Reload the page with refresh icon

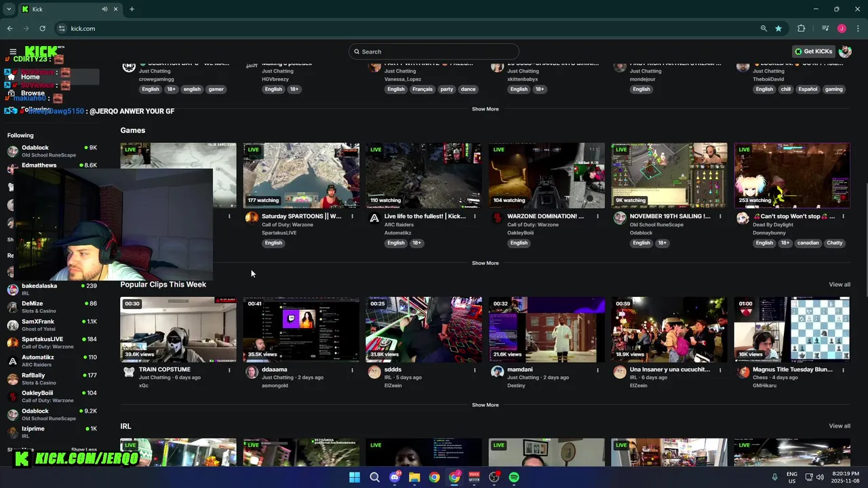point(42,28)
